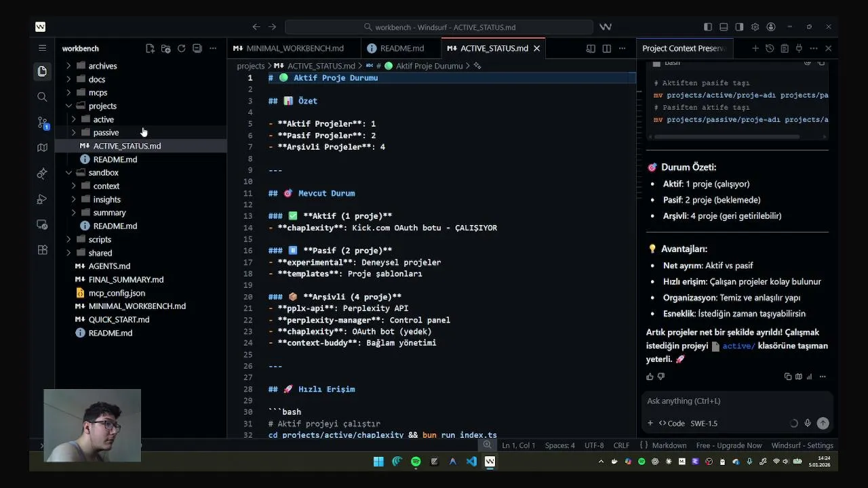Give thumbs down to Cascade response

(x=661, y=377)
